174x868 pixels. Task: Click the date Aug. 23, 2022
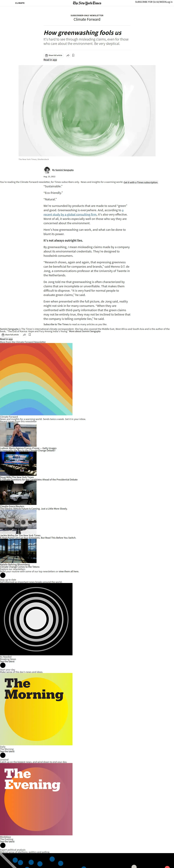[x=49, y=176]
